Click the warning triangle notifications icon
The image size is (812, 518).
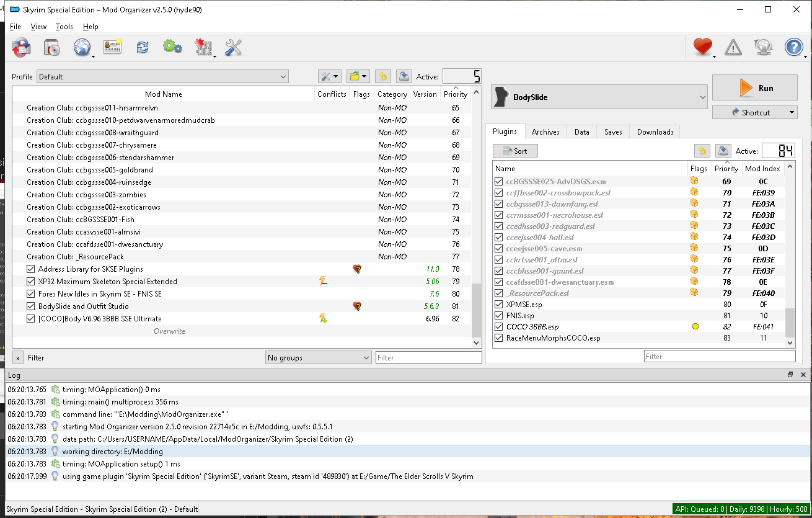click(733, 47)
